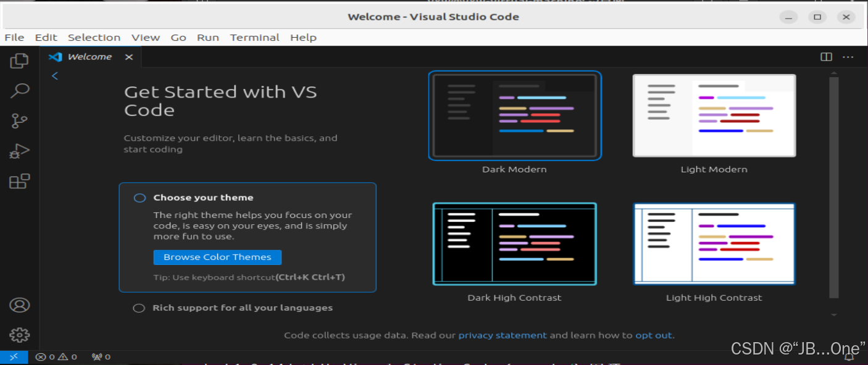Open the Selection menu
This screenshot has height=365, width=868.
94,38
